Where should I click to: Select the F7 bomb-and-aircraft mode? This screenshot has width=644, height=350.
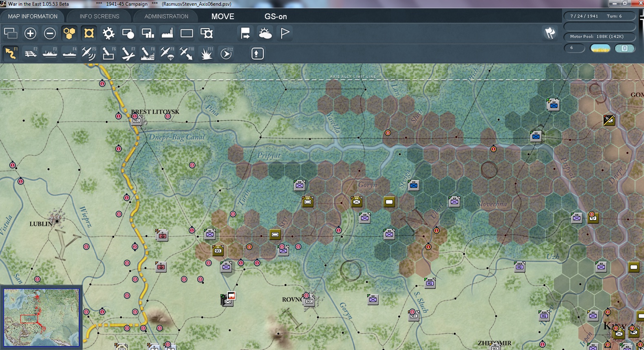point(128,53)
